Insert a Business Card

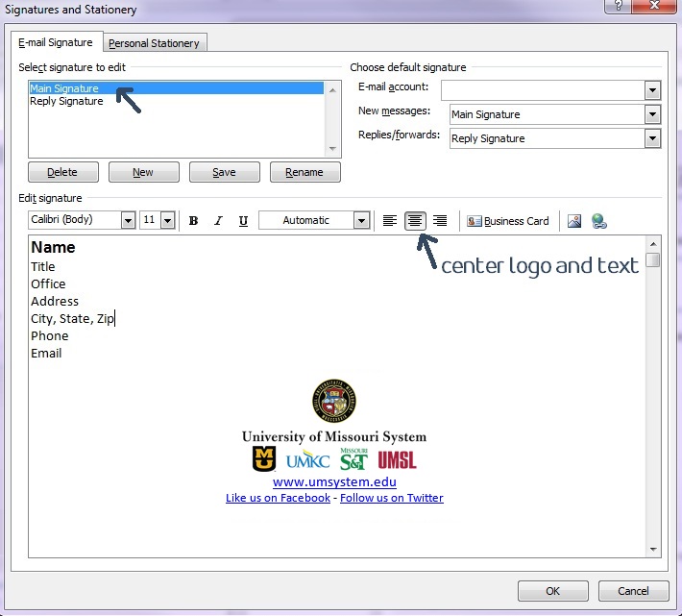[x=508, y=221]
